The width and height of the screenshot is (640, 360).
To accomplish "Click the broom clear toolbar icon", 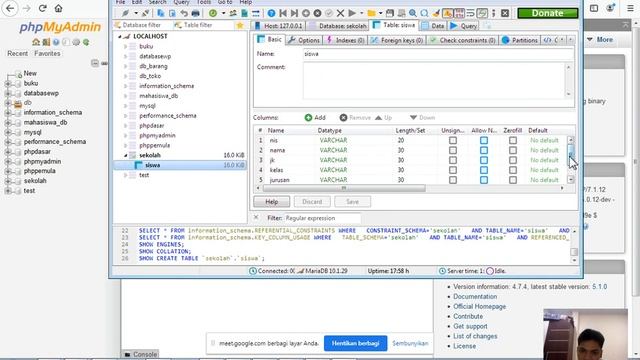I will [x=436, y=13].
